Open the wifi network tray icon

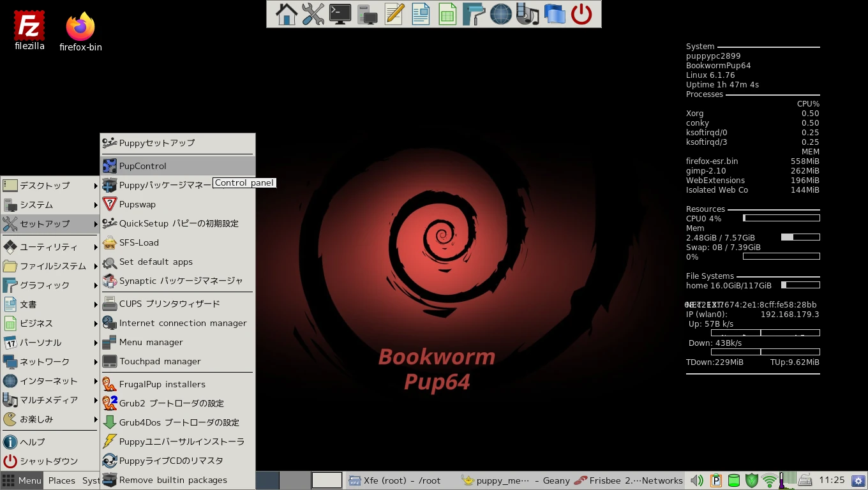coord(770,480)
